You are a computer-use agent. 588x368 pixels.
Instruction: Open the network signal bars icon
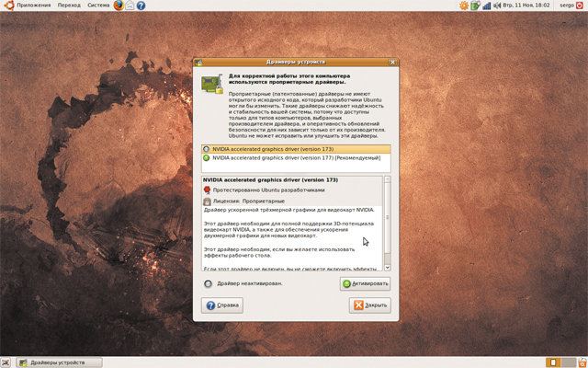tap(486, 6)
